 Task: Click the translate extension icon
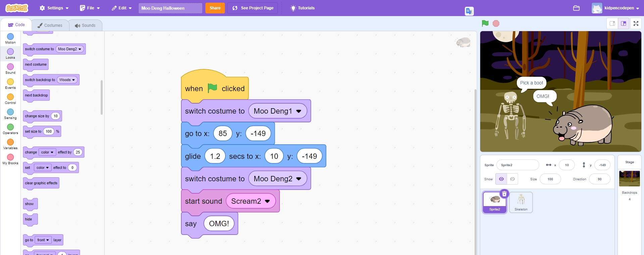(469, 11)
